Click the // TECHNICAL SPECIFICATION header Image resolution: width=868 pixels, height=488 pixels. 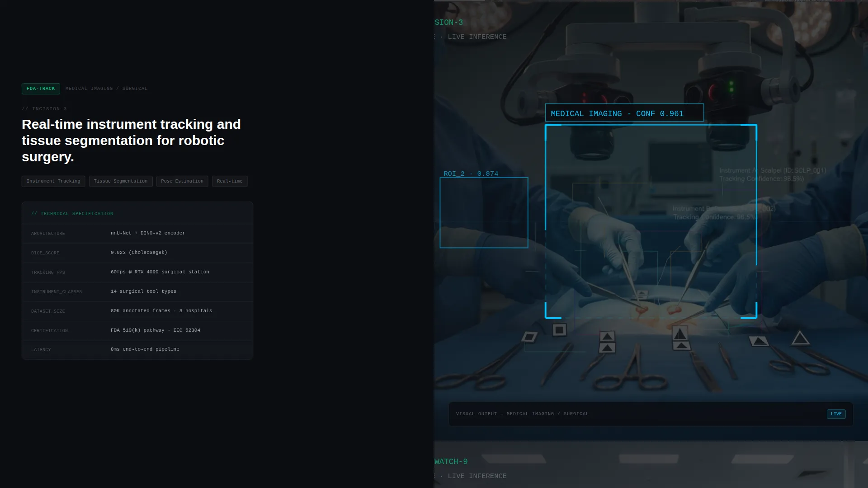tap(72, 214)
